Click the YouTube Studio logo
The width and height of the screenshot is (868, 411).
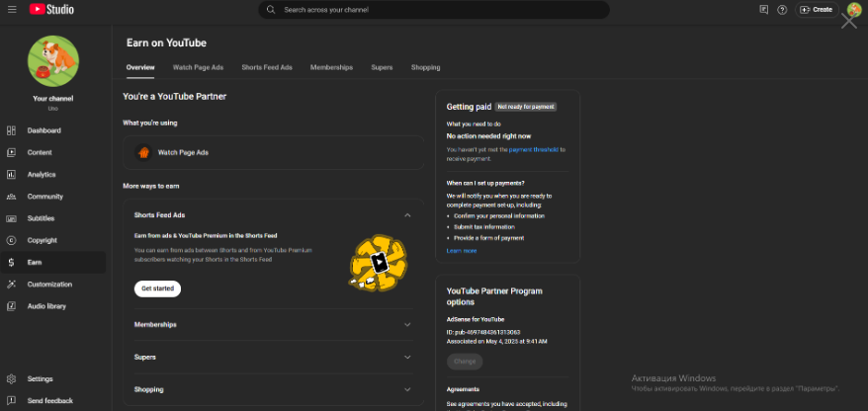click(51, 10)
